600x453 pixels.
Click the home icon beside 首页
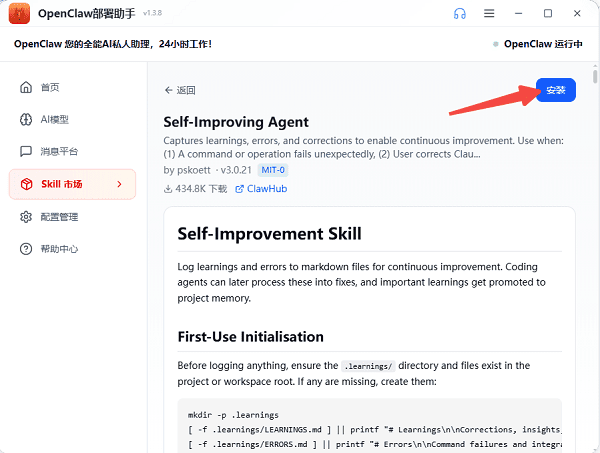26,87
